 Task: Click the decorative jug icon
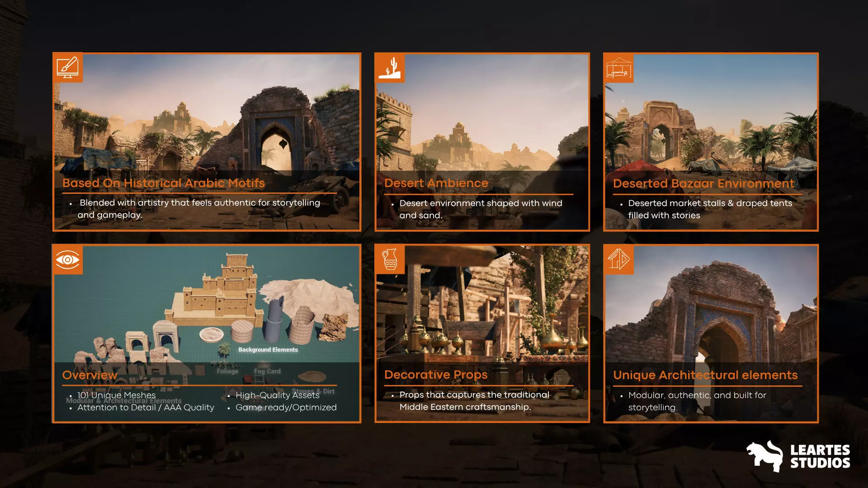coord(390,259)
